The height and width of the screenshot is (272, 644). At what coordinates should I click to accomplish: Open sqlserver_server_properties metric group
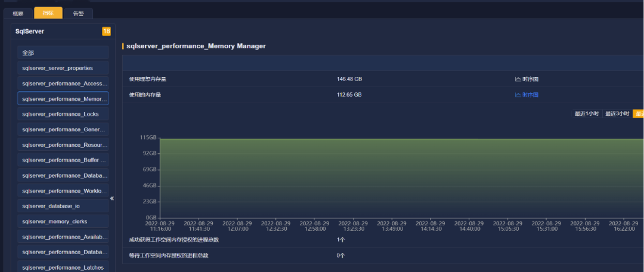click(x=63, y=68)
